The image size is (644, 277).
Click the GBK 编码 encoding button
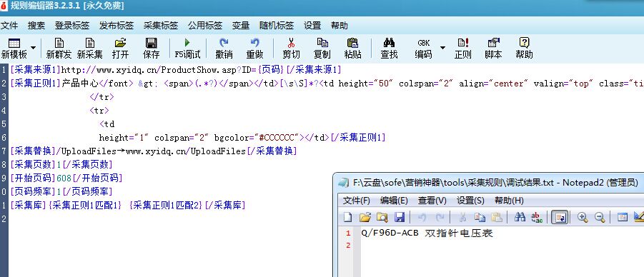(423, 48)
